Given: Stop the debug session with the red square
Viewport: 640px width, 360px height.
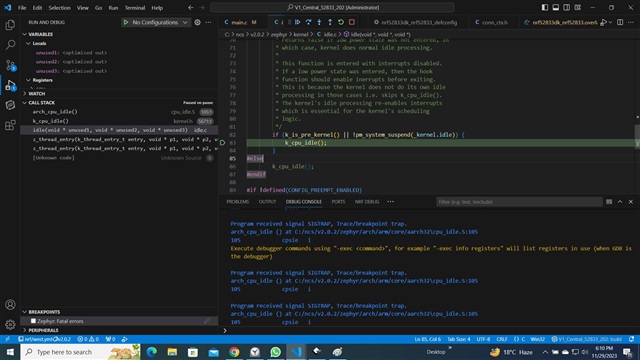Looking at the screenshot, I should (x=352, y=22).
